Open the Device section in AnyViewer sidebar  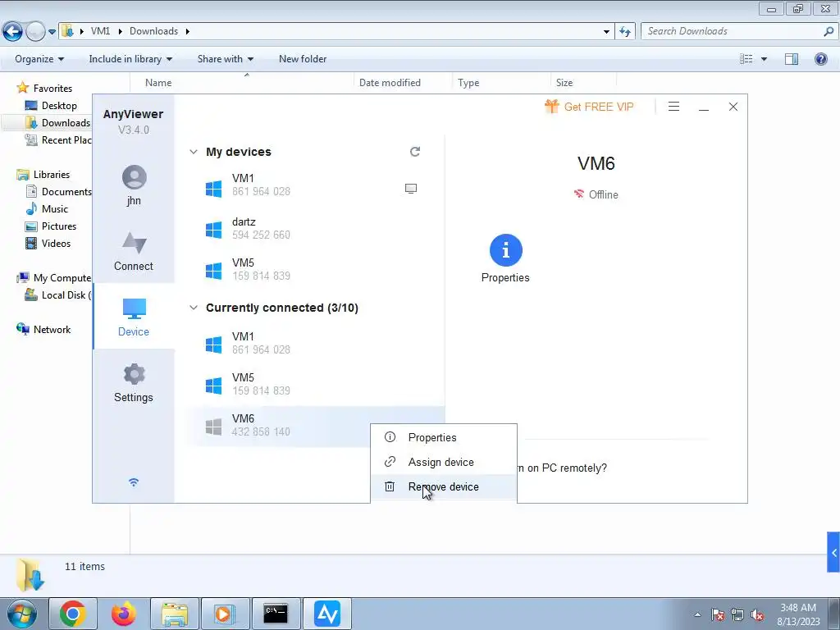[134, 317]
